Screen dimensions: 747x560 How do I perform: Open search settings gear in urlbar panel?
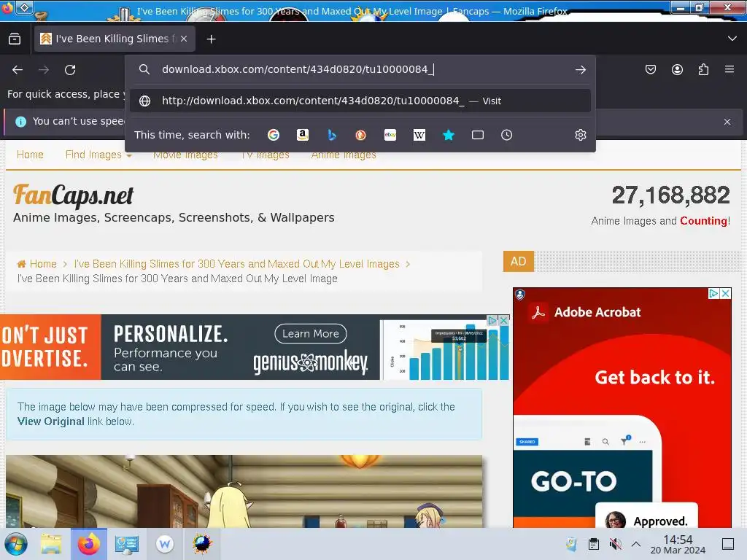point(580,135)
